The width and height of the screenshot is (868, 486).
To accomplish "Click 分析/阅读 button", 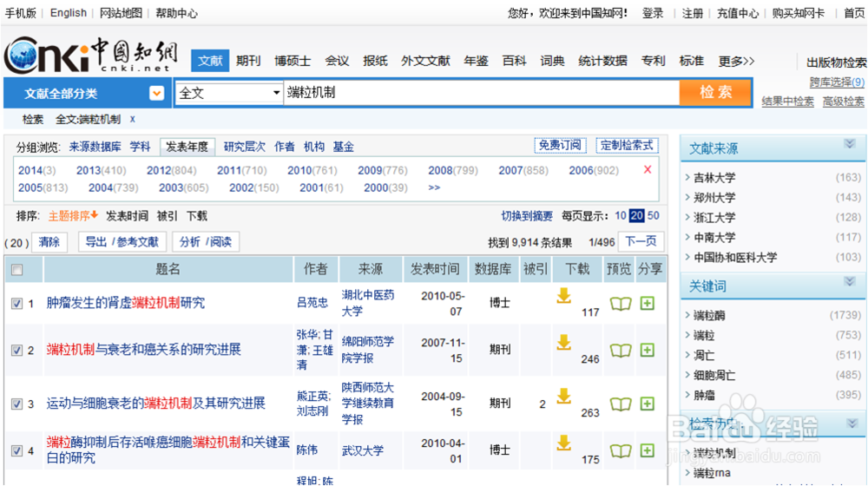I will click(x=206, y=242).
